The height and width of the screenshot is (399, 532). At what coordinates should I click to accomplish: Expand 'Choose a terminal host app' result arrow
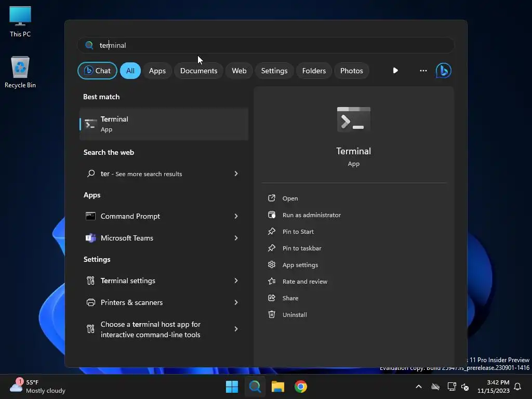[x=236, y=329]
